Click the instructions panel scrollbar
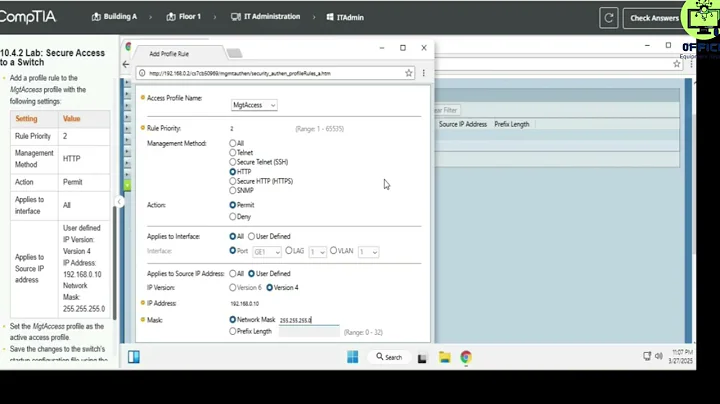 tap(114, 262)
